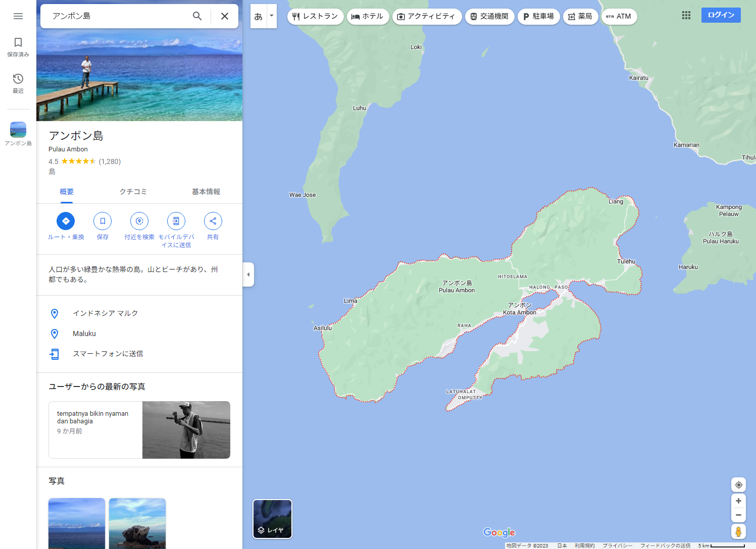Click the route directions icon

[x=66, y=221]
